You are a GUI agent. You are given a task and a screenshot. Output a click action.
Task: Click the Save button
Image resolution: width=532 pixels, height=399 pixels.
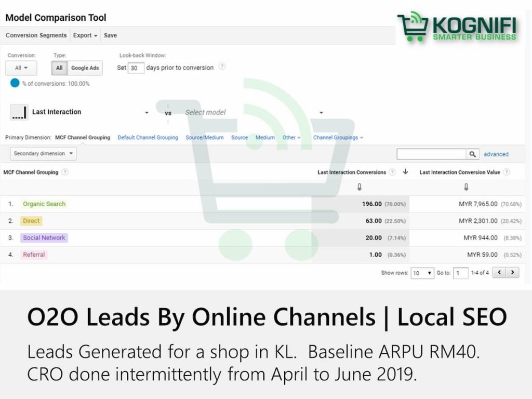click(x=110, y=35)
